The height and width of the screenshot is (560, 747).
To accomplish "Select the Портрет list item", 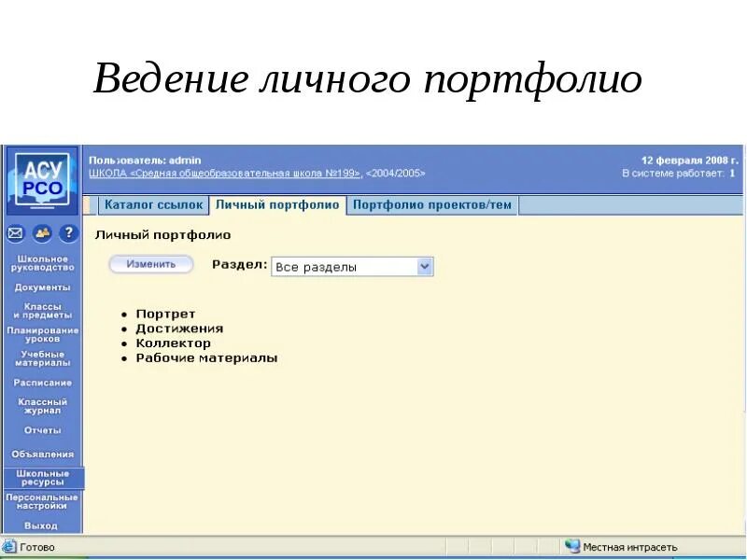I will point(165,314).
